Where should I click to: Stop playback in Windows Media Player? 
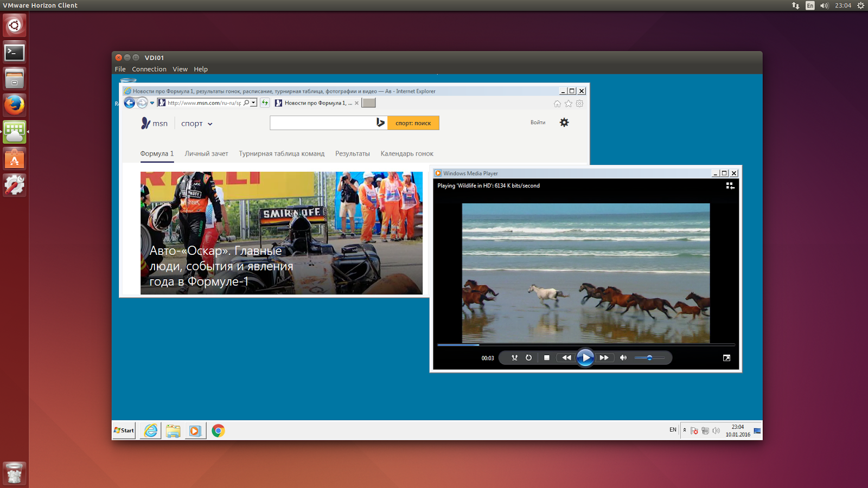[547, 358]
